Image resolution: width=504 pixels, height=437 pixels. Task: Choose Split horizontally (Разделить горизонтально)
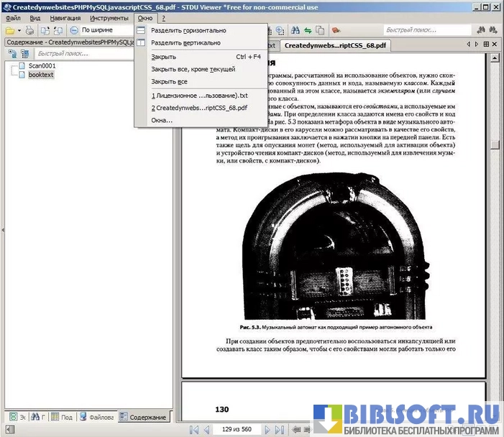(188, 30)
